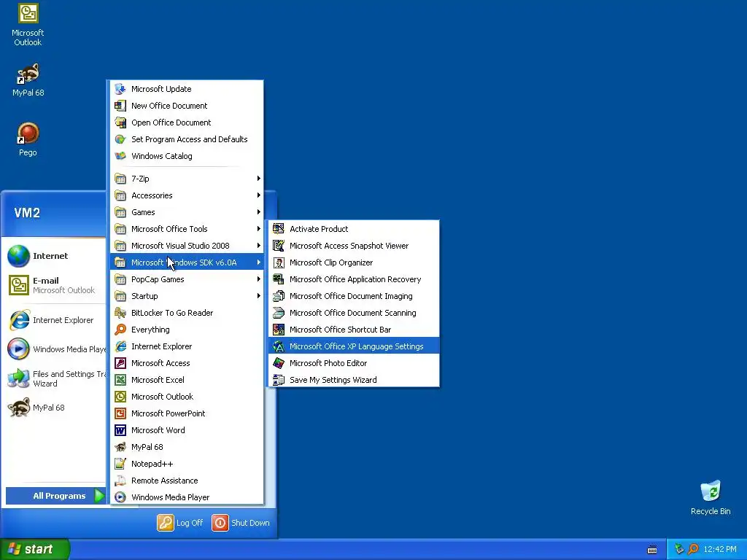Click the Shut Down button
This screenshot has height=560, width=747.
pyautogui.click(x=241, y=522)
